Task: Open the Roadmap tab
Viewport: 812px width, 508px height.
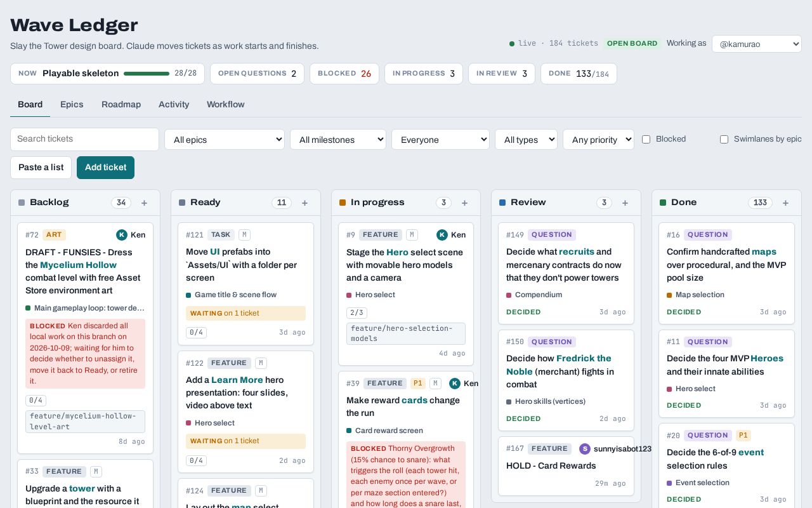Action: (121, 105)
